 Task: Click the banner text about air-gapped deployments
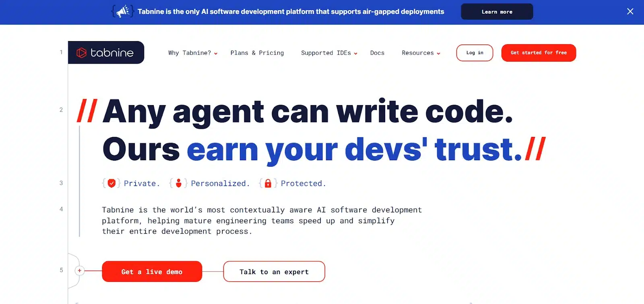pos(291,12)
